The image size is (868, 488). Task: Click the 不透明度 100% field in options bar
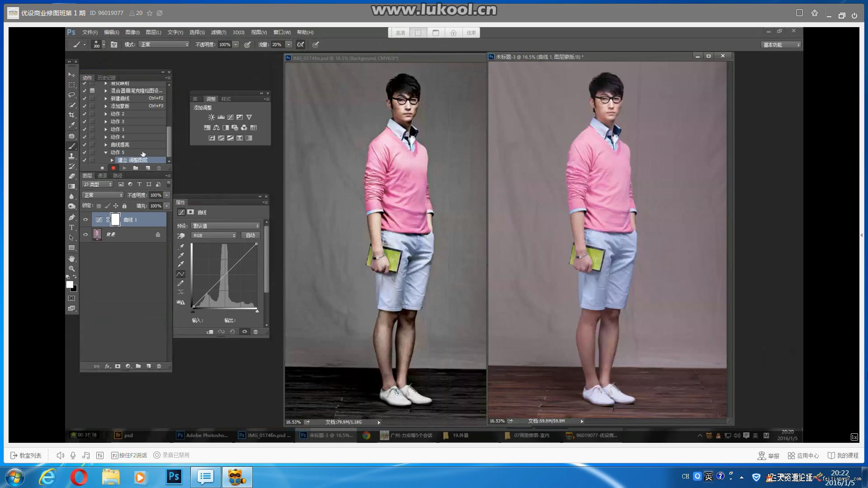225,45
